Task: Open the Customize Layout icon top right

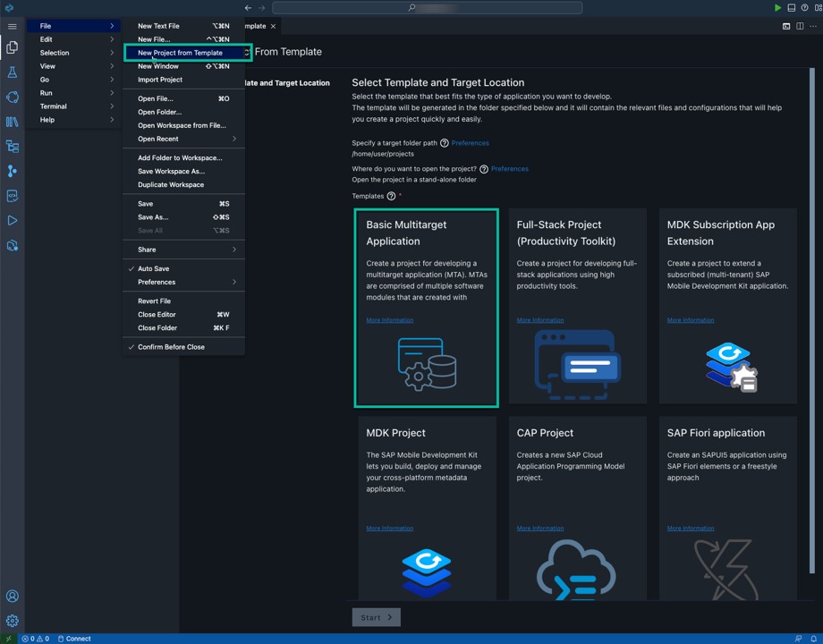Action: click(x=818, y=7)
